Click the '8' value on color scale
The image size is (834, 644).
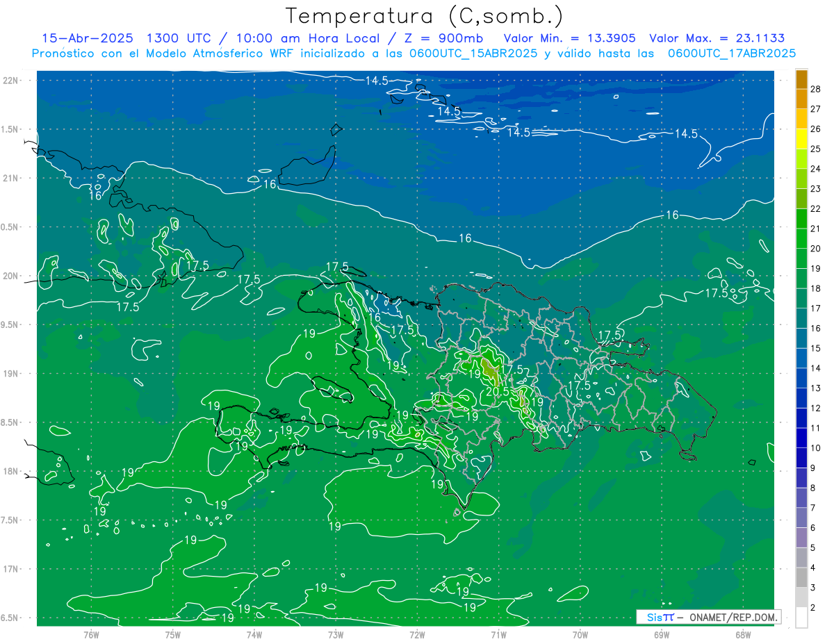(813, 488)
